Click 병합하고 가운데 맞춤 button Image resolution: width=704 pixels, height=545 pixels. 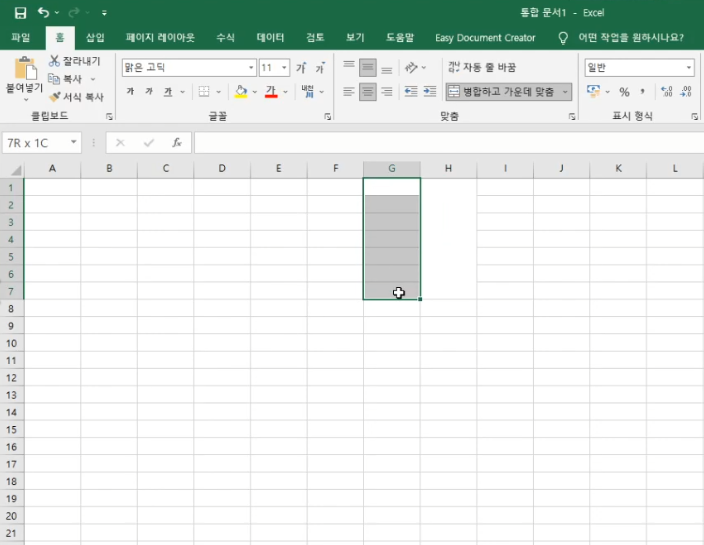tap(502, 92)
